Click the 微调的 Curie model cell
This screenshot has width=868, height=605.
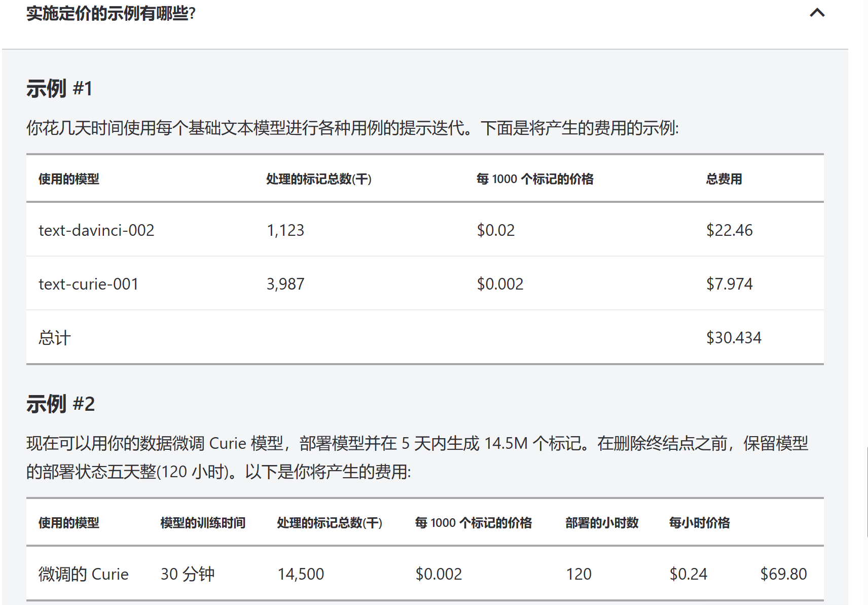pyautogui.click(x=84, y=574)
